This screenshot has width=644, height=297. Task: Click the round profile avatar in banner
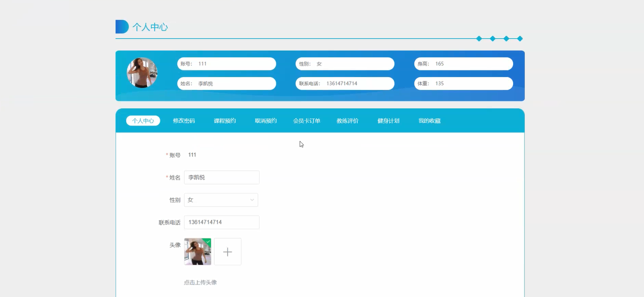click(x=142, y=72)
